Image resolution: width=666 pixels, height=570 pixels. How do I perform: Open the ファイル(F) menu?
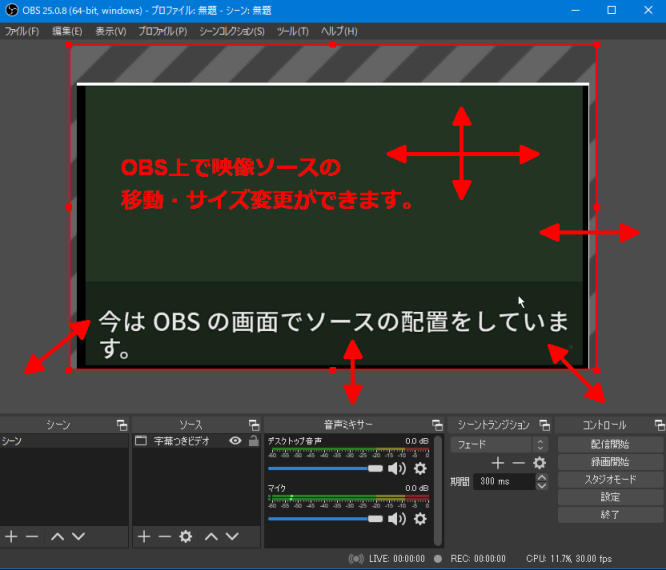pos(22,31)
